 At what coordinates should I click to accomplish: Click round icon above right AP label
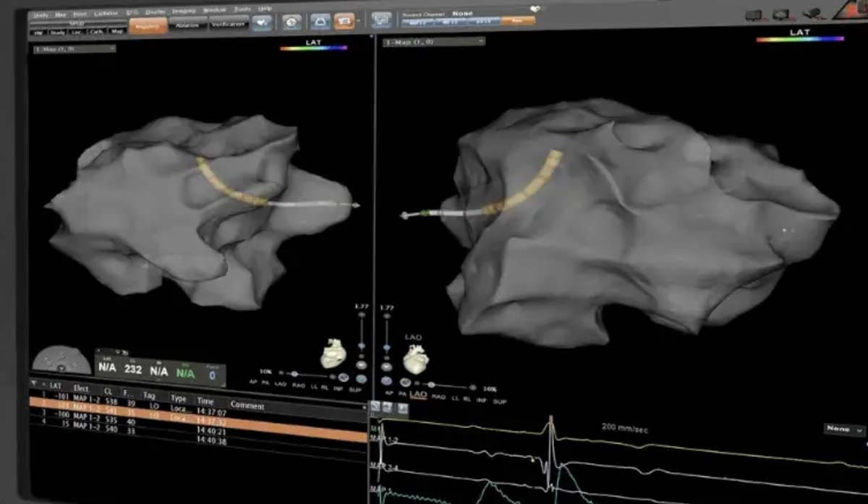[387, 381]
